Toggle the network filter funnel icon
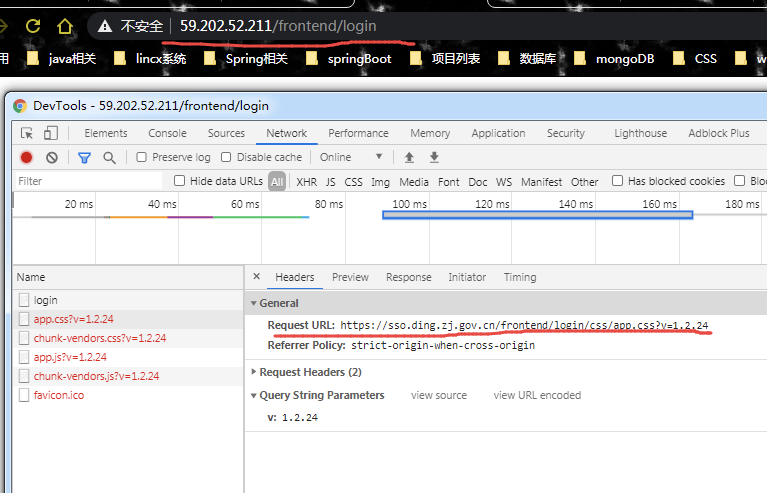767x493 pixels. pos(85,157)
